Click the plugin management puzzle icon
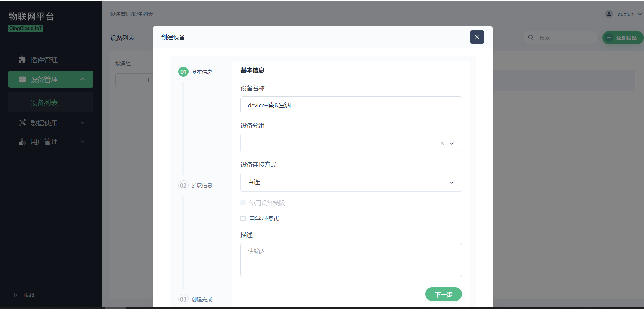This screenshot has width=644, height=309. coord(22,60)
